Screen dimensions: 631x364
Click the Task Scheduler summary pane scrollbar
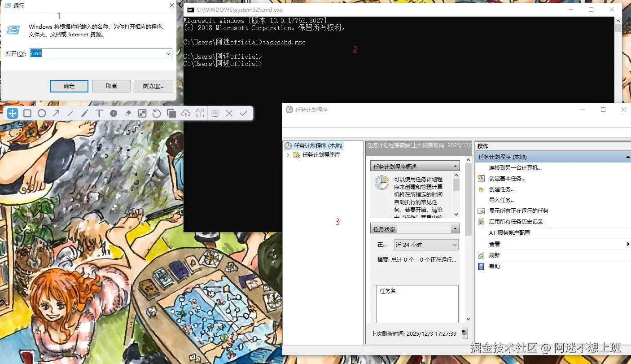[x=469, y=240]
